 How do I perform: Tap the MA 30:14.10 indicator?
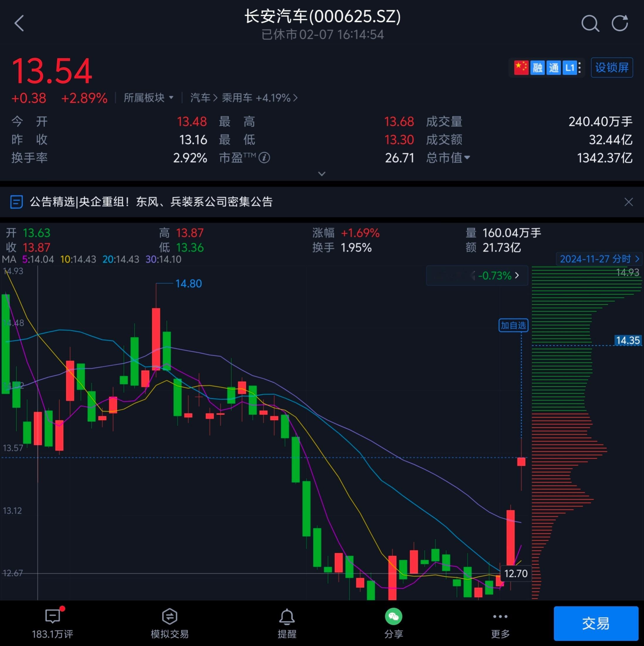163,259
